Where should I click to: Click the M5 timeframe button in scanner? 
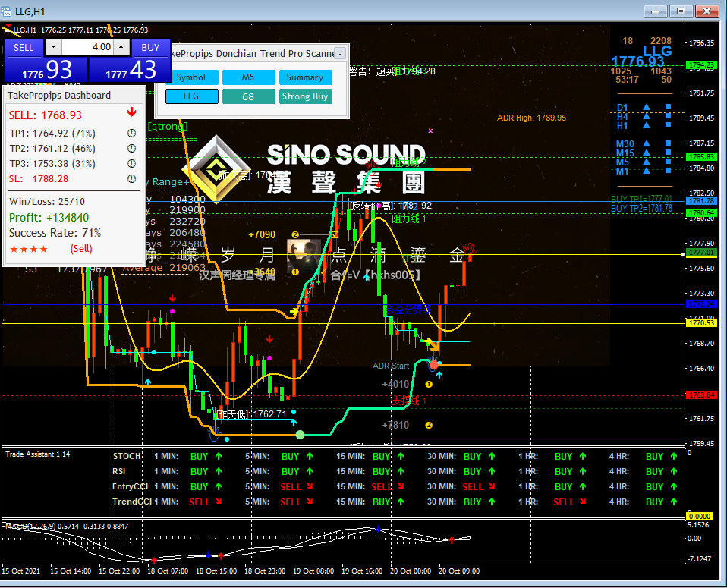click(248, 77)
